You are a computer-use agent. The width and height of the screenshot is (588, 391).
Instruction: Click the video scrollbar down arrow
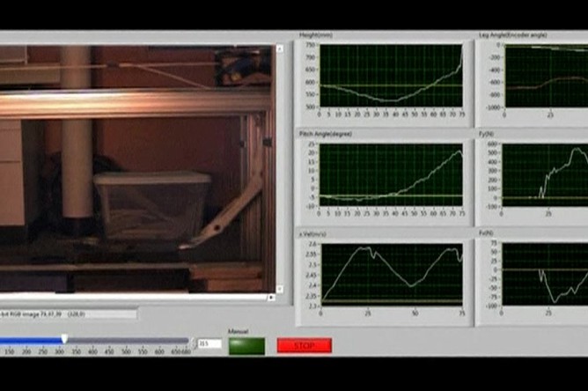(x=280, y=287)
